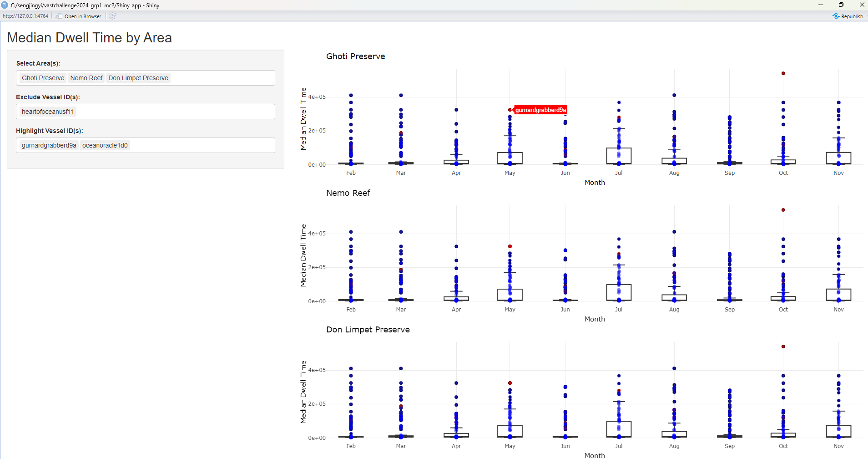This screenshot has height=459, width=868.
Task: Reload the app with the refresh icon
Action: [112, 16]
